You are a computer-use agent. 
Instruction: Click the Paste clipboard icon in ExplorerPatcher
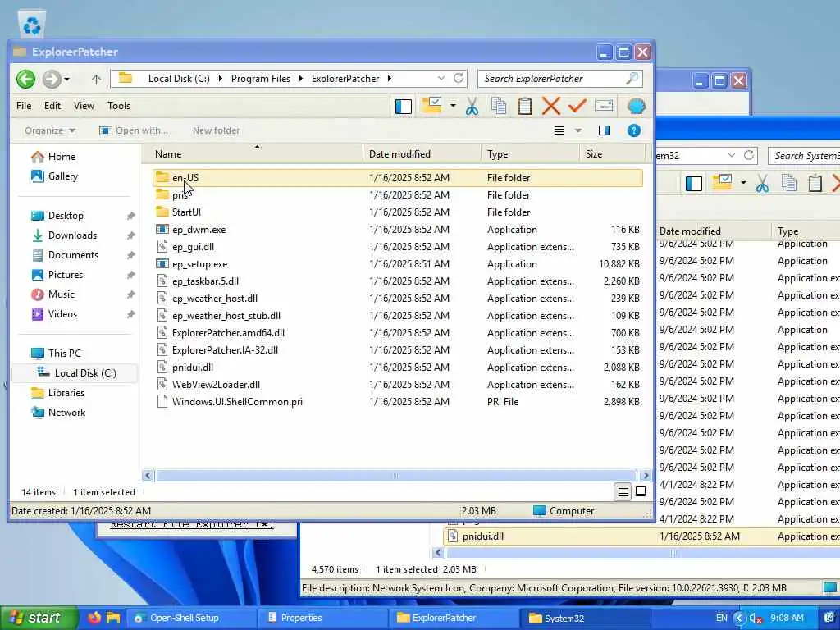[x=525, y=106]
